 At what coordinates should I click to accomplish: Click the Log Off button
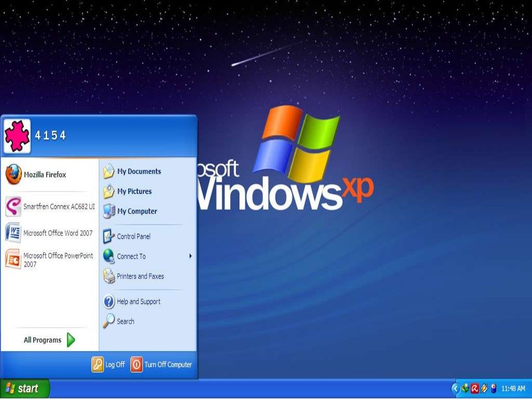(109, 365)
